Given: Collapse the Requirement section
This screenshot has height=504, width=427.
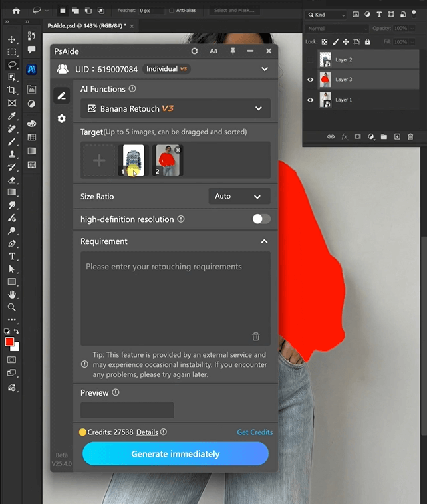Looking at the screenshot, I should tap(264, 241).
